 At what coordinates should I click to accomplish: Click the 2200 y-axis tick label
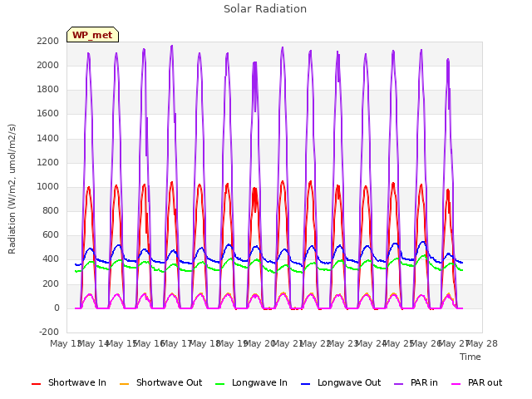tap(48, 41)
